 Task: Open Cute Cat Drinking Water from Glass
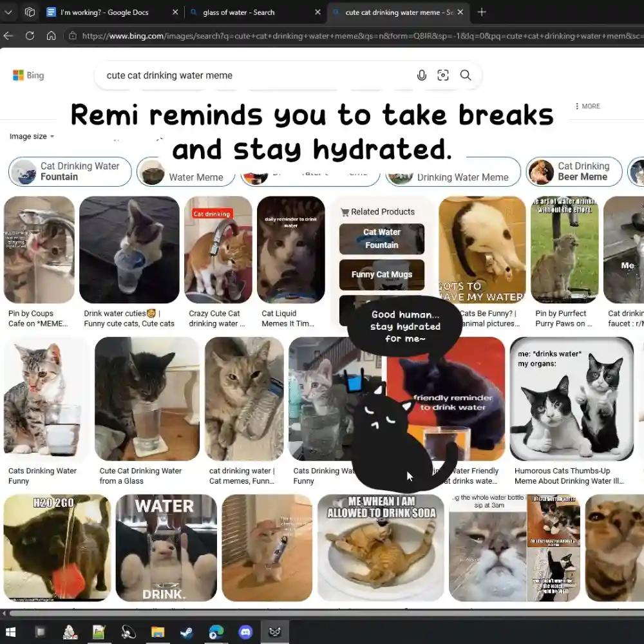click(x=140, y=476)
